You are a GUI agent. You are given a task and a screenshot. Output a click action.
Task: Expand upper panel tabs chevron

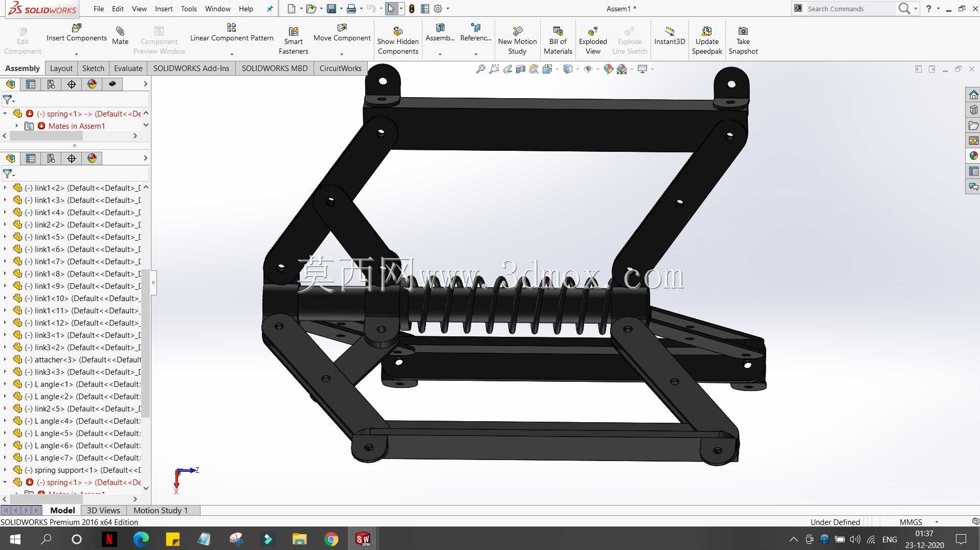click(145, 84)
